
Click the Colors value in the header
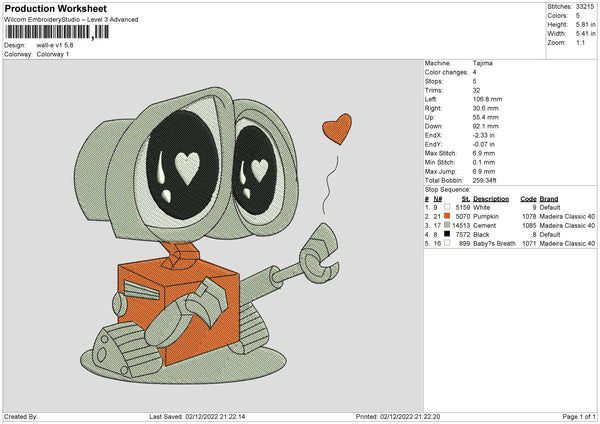pos(578,16)
